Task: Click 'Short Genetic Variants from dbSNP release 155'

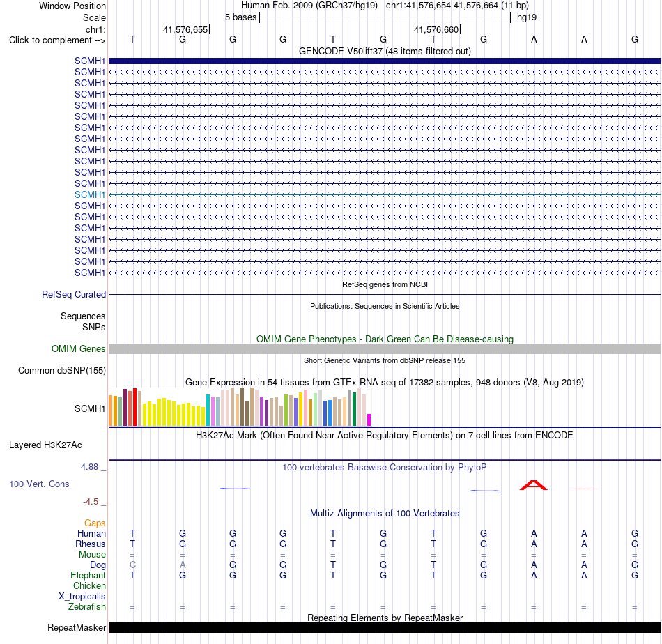Action: point(385,360)
